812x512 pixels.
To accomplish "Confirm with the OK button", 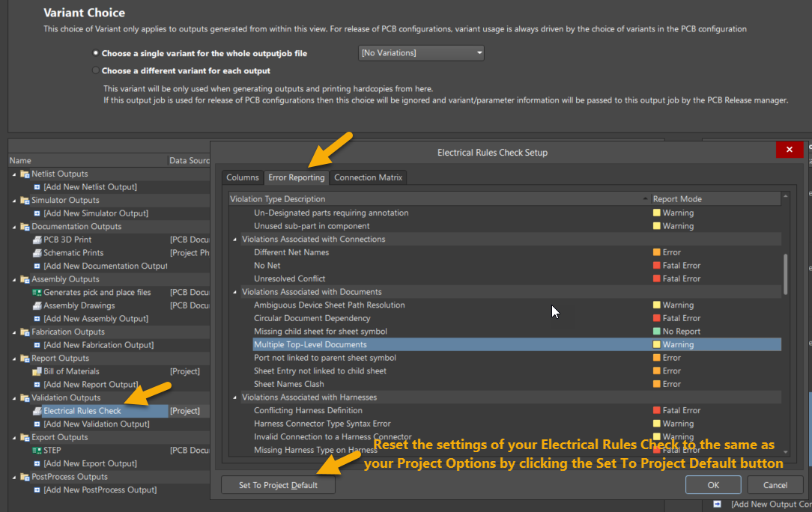I will pos(713,485).
